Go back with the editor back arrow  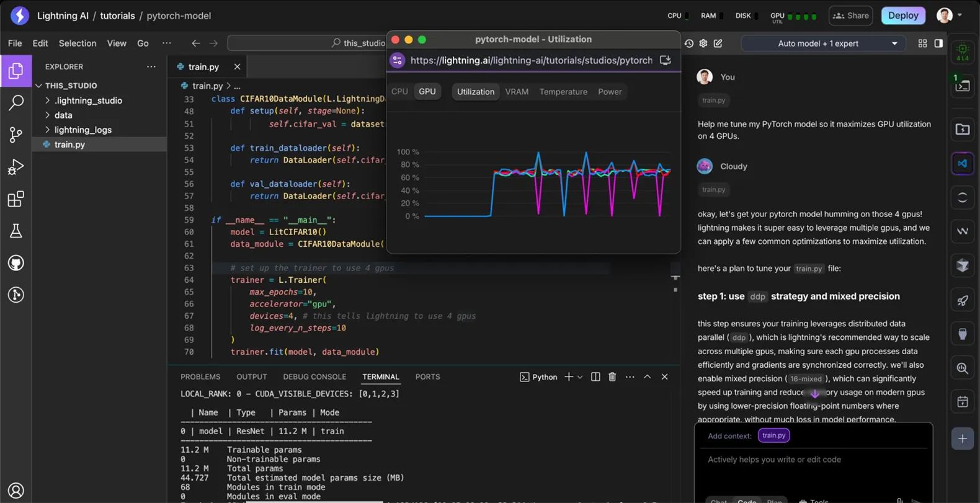[x=196, y=43]
